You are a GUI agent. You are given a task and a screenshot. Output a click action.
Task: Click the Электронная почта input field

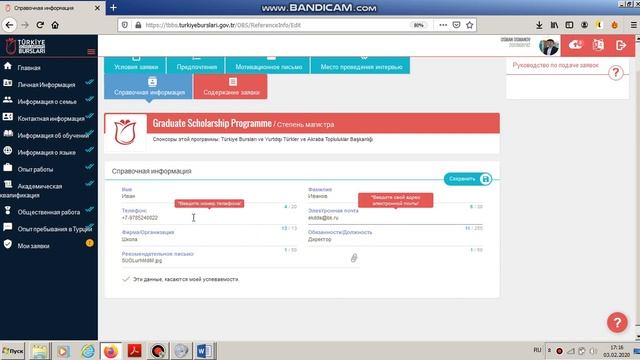coord(395,218)
